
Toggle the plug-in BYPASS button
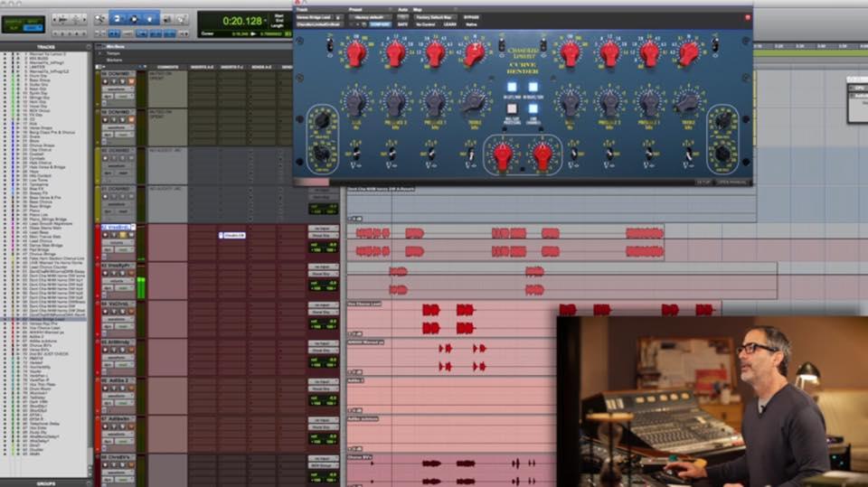click(471, 17)
